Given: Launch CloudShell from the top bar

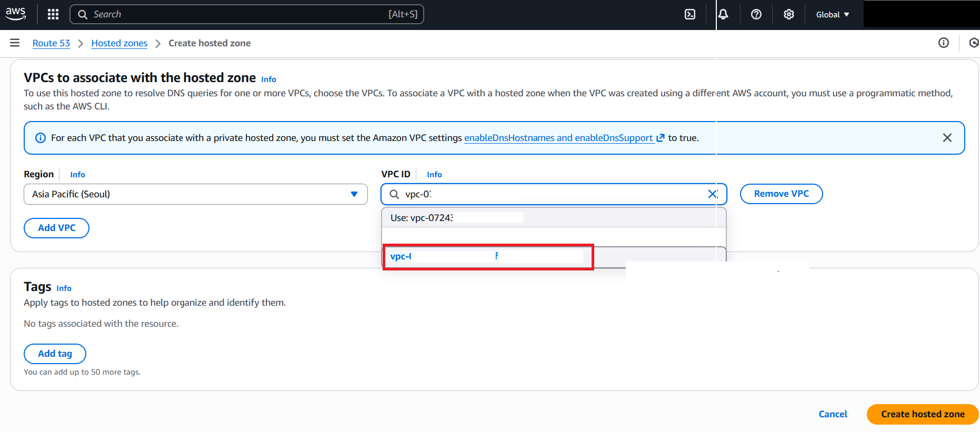Looking at the screenshot, I should (x=690, y=14).
